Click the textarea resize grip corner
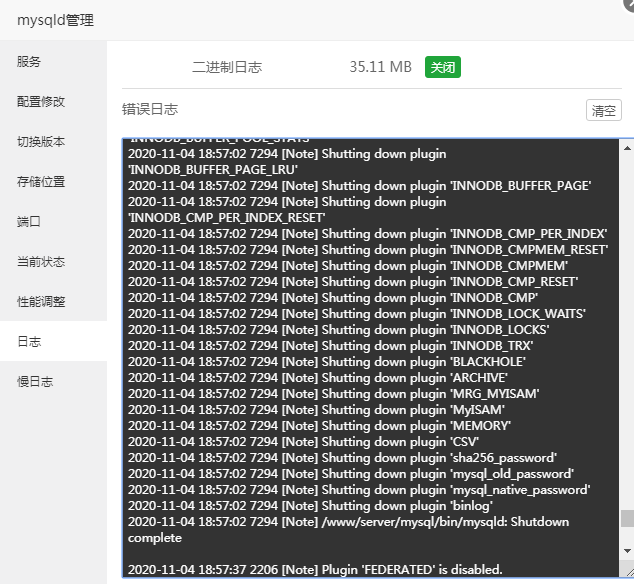The image size is (634, 584). pyautogui.click(x=629, y=571)
